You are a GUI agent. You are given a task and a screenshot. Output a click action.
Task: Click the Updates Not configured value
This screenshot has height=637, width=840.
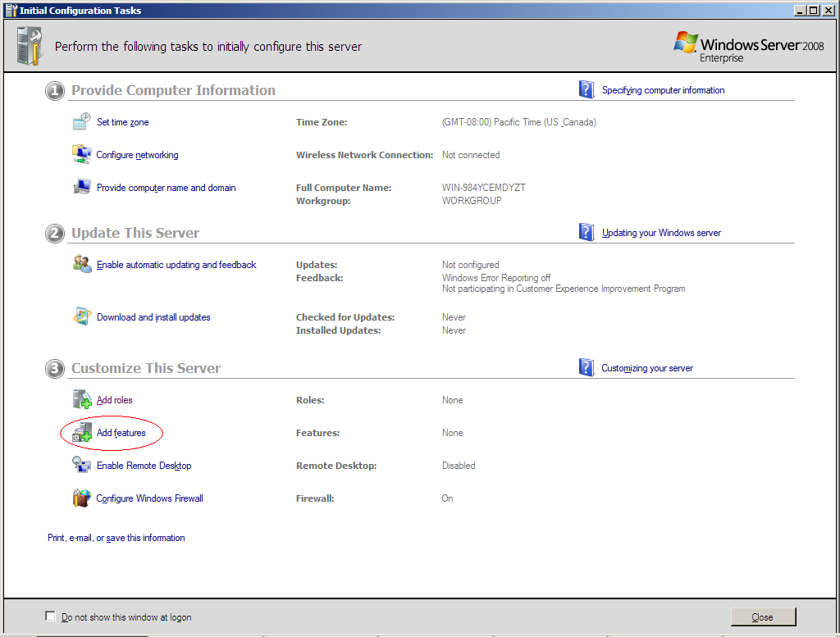[x=470, y=265]
